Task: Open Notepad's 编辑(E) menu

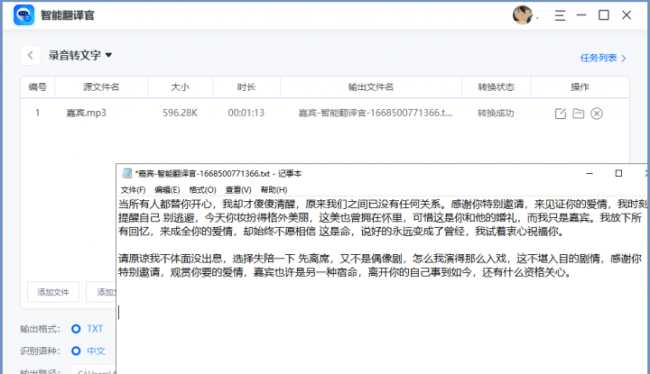Action: point(167,190)
